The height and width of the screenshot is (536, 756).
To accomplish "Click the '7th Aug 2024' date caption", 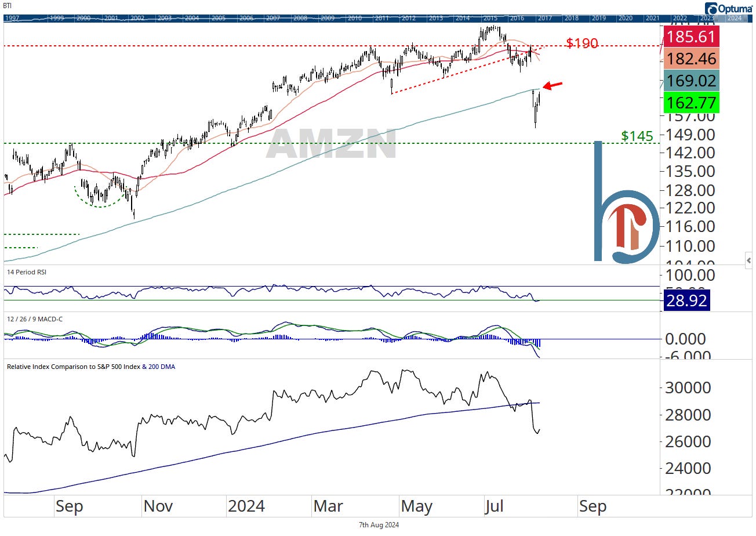I will (379, 525).
